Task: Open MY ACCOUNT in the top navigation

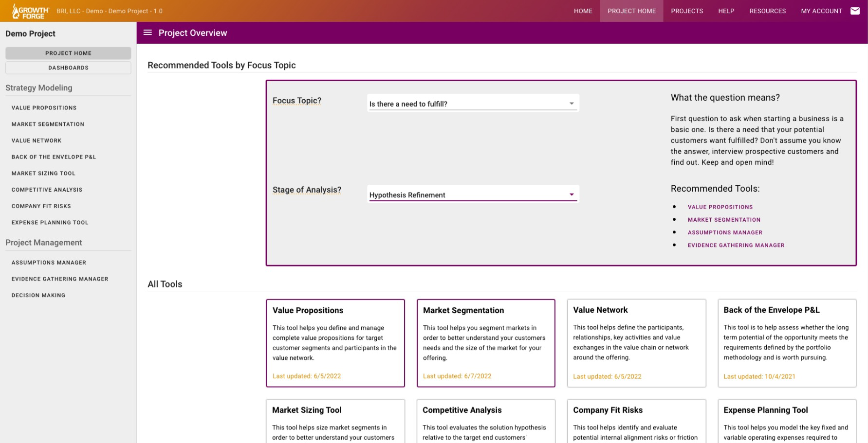Action: (821, 11)
